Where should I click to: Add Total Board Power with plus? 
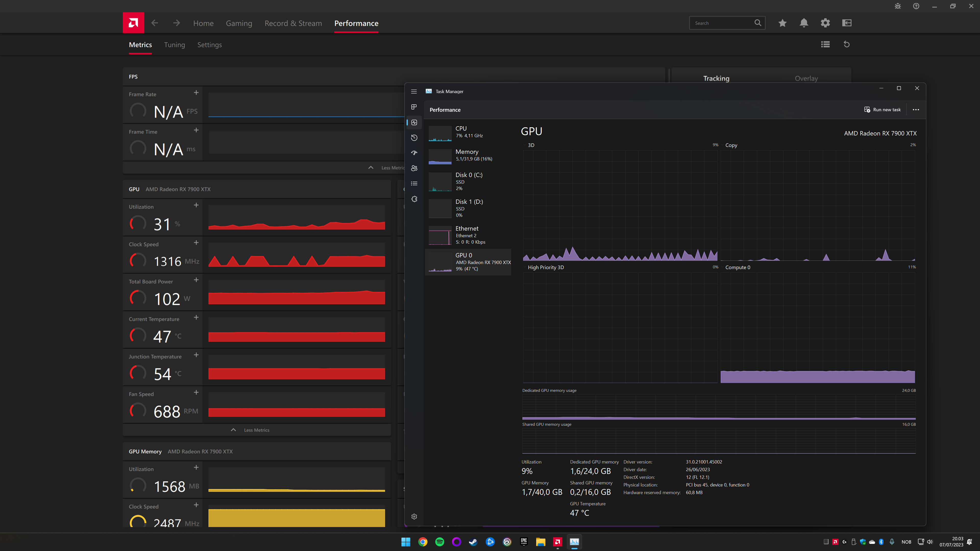pos(196,280)
